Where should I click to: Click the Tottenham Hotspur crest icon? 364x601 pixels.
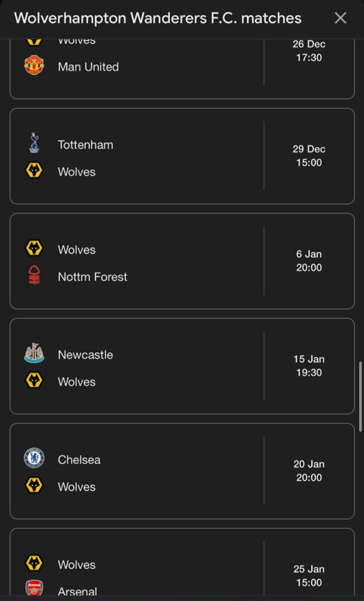[34, 144]
